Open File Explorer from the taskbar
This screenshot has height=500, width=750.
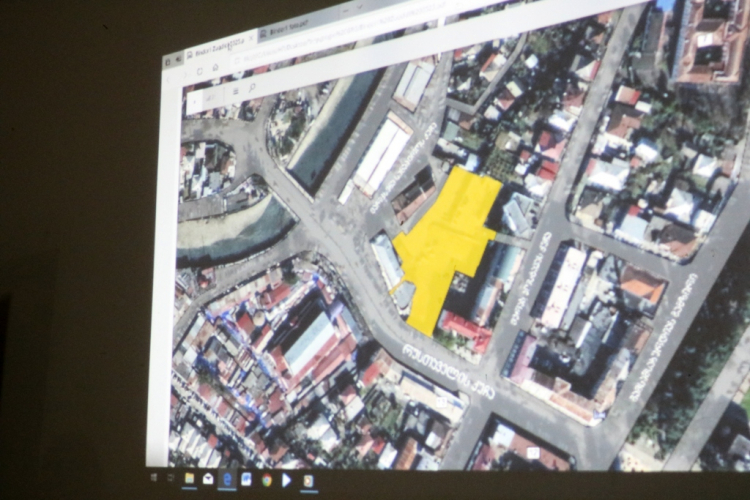[188, 478]
